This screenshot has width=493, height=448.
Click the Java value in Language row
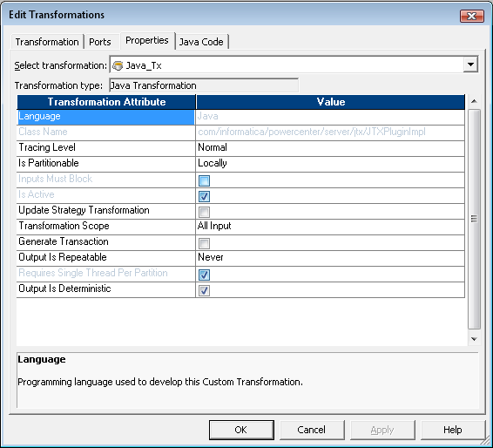[208, 116]
